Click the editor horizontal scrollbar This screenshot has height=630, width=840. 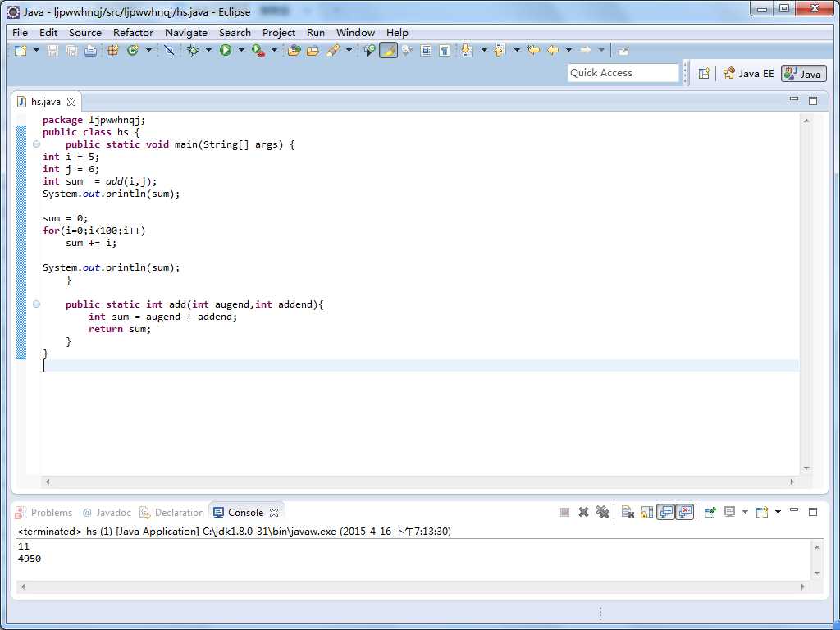coord(419,482)
